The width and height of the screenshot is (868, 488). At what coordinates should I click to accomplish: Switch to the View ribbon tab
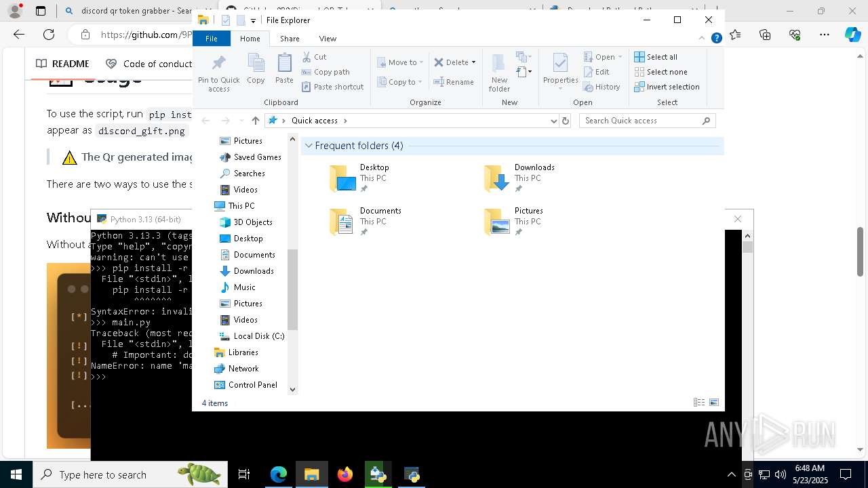point(328,39)
